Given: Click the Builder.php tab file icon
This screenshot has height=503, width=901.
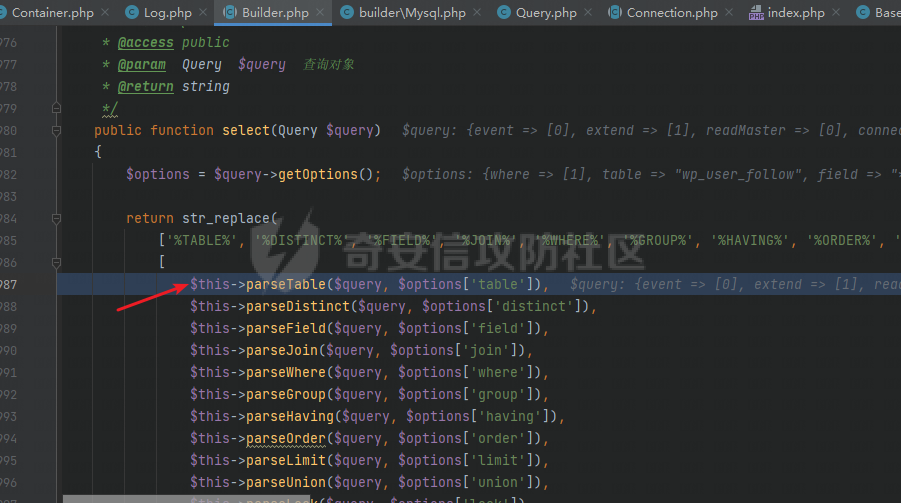Looking at the screenshot, I should (x=229, y=13).
